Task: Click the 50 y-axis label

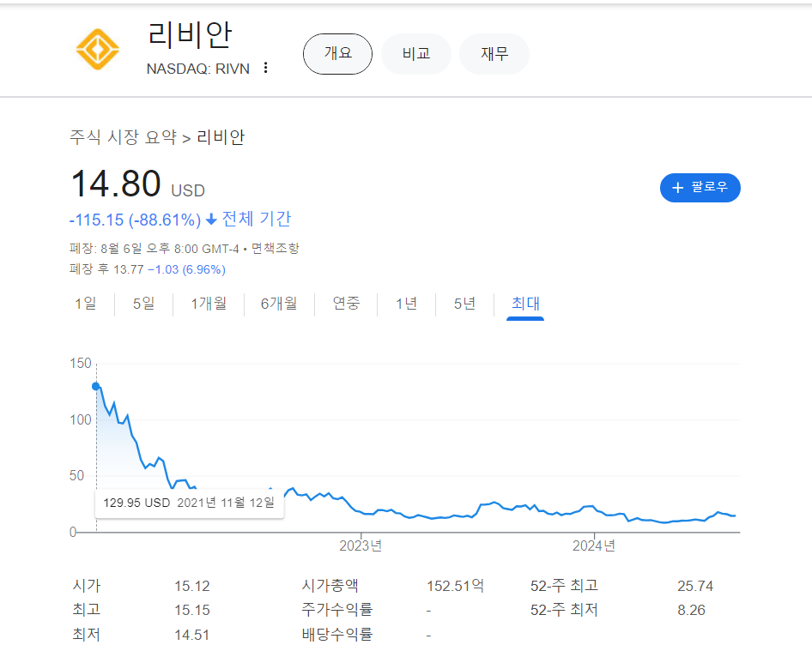Action: (76, 475)
